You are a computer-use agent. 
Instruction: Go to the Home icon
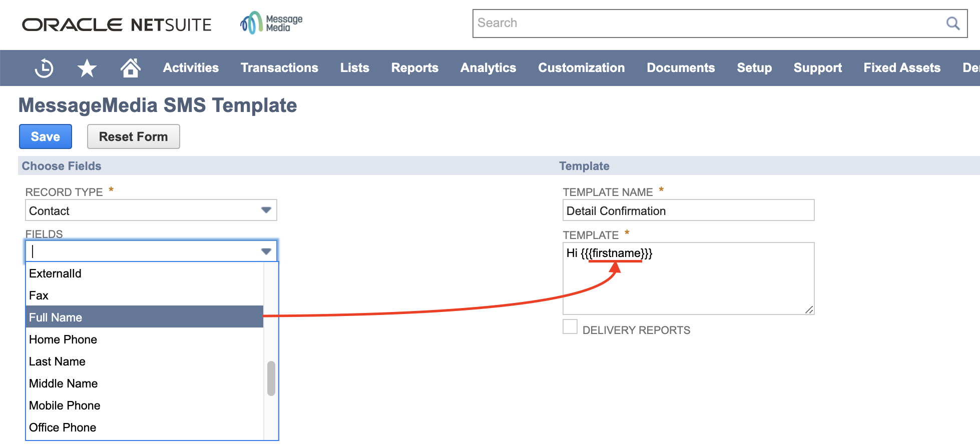[x=131, y=67]
